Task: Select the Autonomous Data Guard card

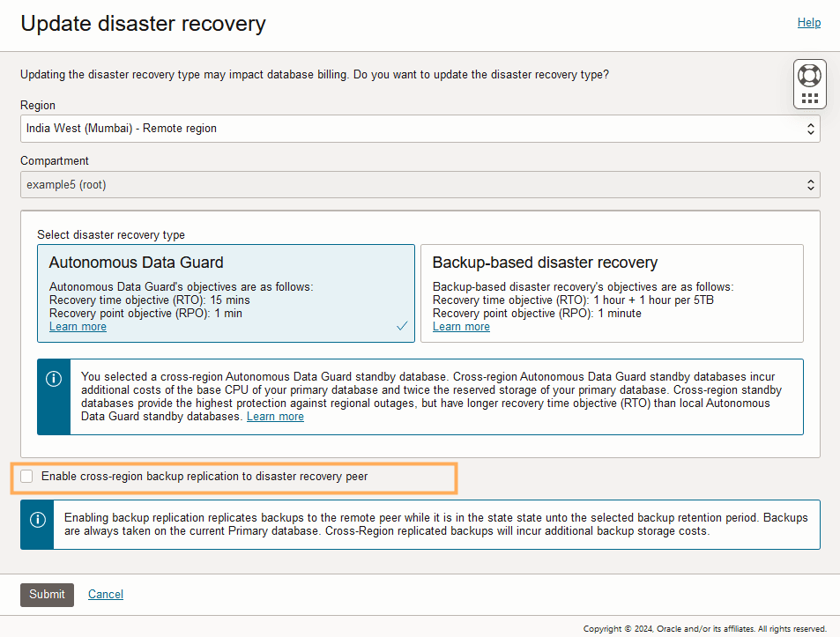Action: [226, 293]
